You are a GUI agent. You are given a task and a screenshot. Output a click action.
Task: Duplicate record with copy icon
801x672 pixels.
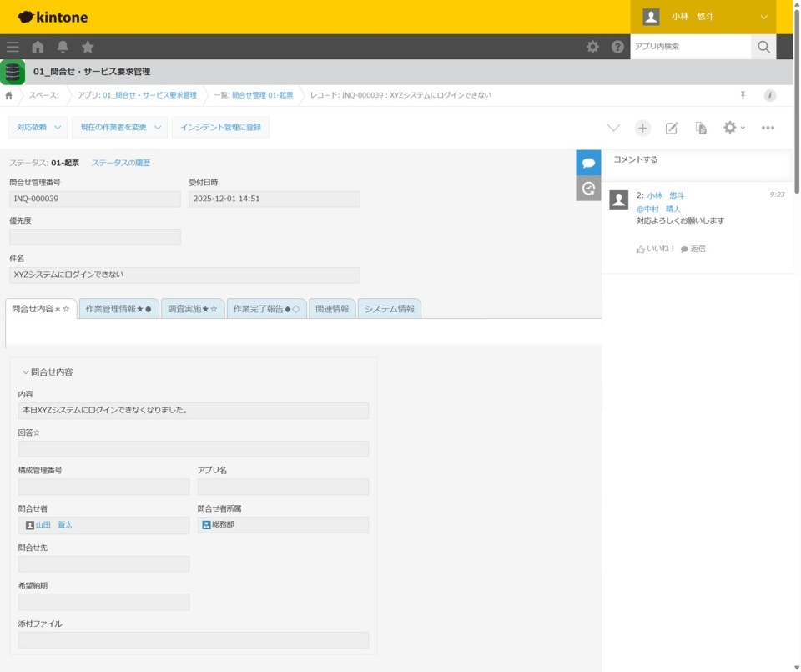[x=701, y=128]
